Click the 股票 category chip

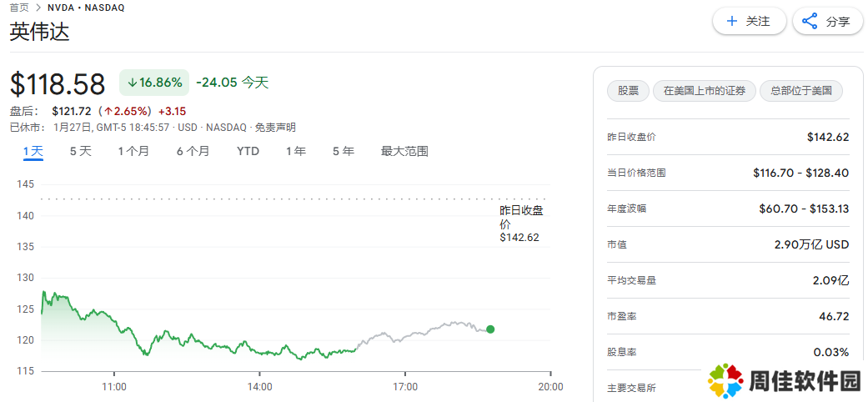pos(629,91)
